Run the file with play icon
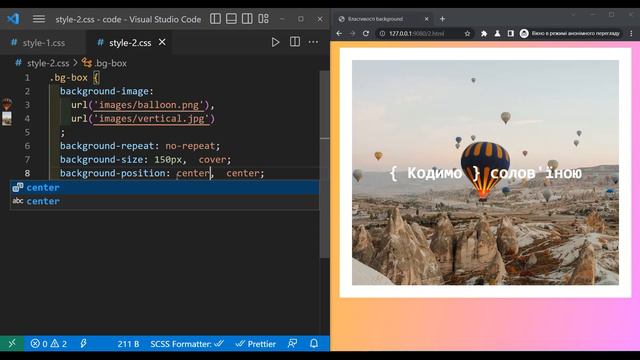Image resolution: width=640 pixels, height=360 pixels. [x=276, y=42]
